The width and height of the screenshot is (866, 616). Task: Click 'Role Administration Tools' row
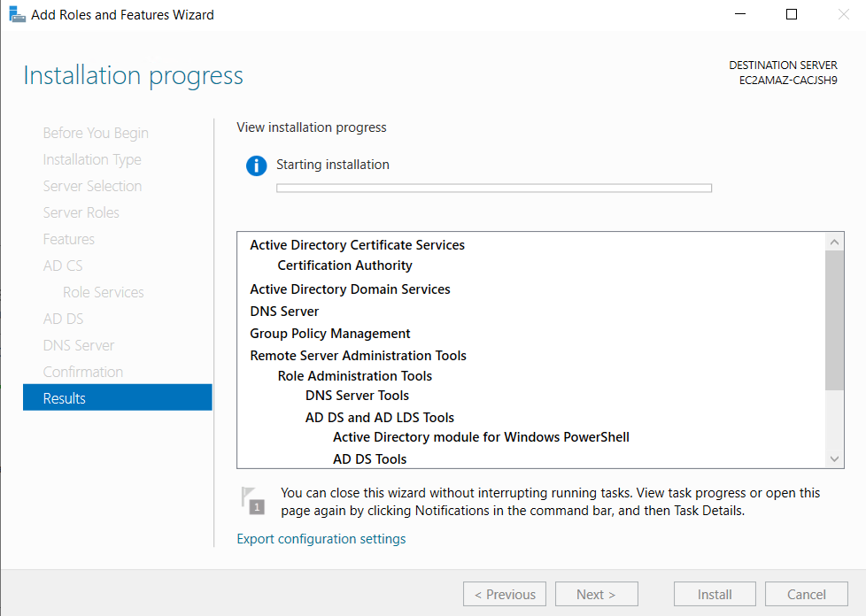(354, 376)
